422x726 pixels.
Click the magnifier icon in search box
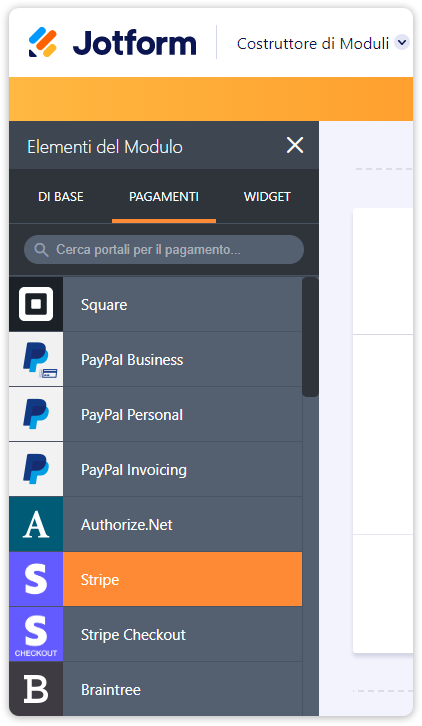point(41,250)
